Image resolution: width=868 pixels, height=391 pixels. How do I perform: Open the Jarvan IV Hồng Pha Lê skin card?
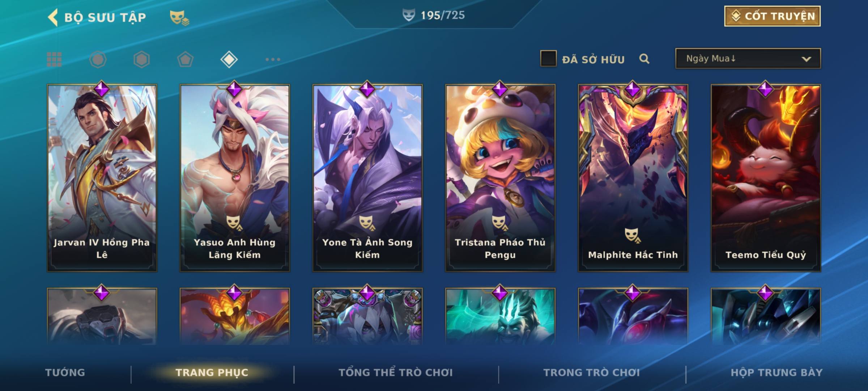coord(102,178)
